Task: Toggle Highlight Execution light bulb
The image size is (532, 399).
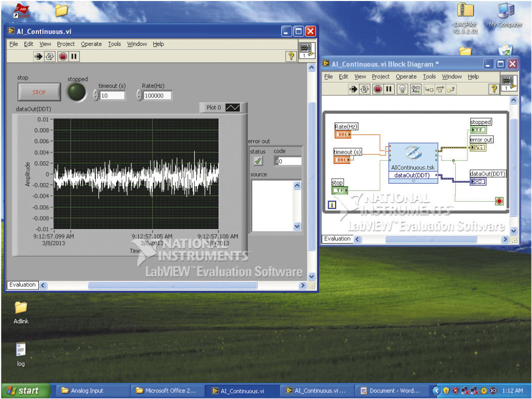Action: point(402,89)
